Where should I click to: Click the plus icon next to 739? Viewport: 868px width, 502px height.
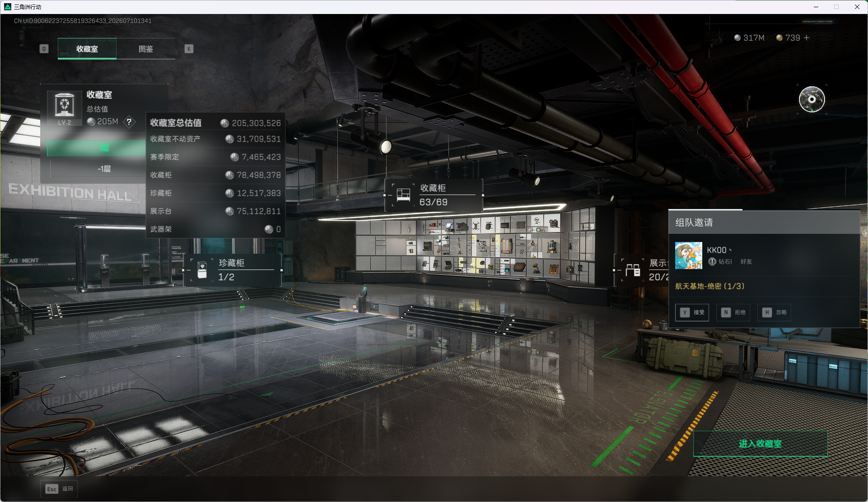coord(807,38)
